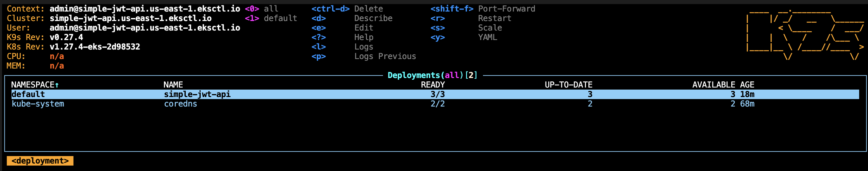Click the <r> Restart shortcut hint
This screenshot has height=171, width=868.
471,18
